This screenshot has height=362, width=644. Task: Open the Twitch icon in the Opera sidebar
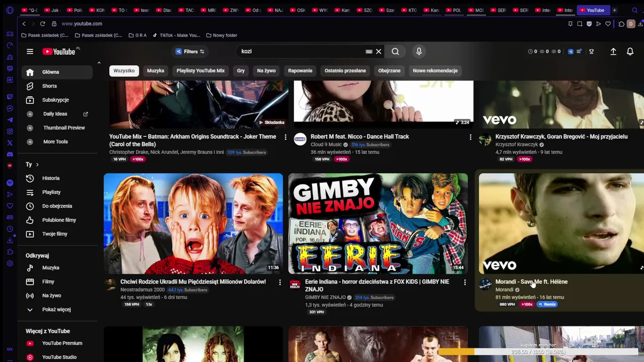[10, 97]
